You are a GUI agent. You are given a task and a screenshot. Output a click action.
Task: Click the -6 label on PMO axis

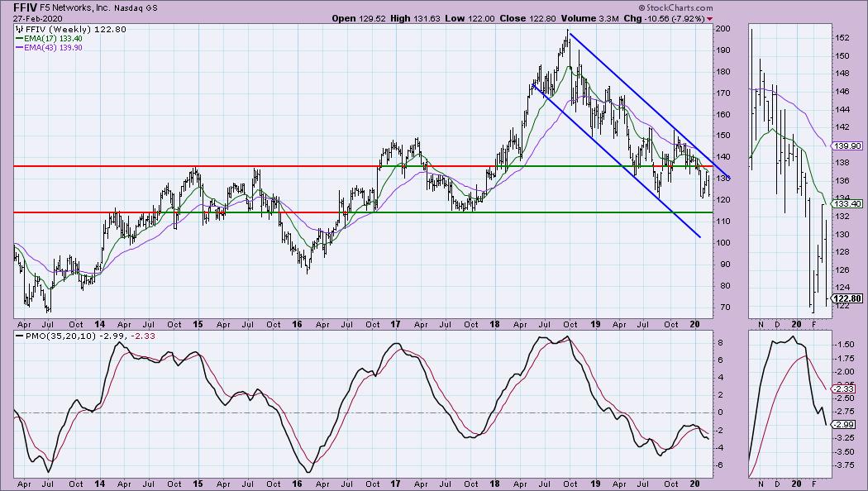coord(719,465)
